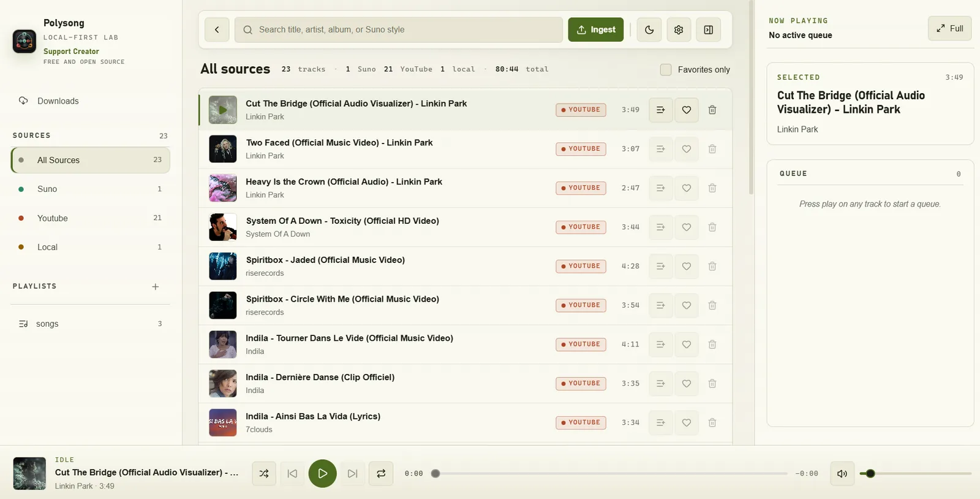
Task: Add Cut The Bridge to queue
Action: [x=661, y=110]
